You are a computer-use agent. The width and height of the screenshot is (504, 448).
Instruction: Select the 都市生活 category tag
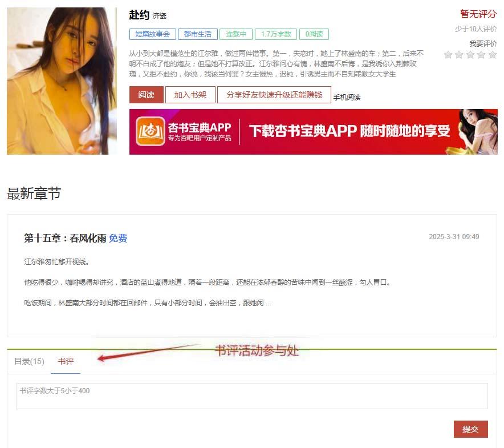[198, 34]
